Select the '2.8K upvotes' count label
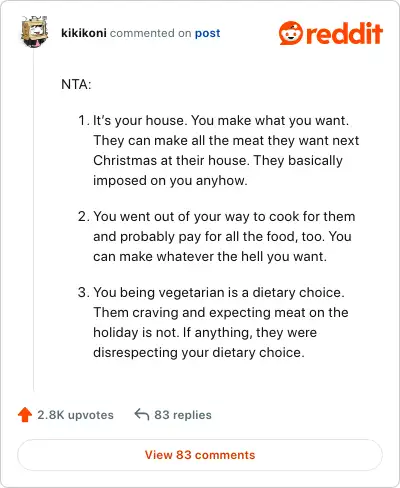Screen dimensions: 400x488 pyautogui.click(x=75, y=415)
